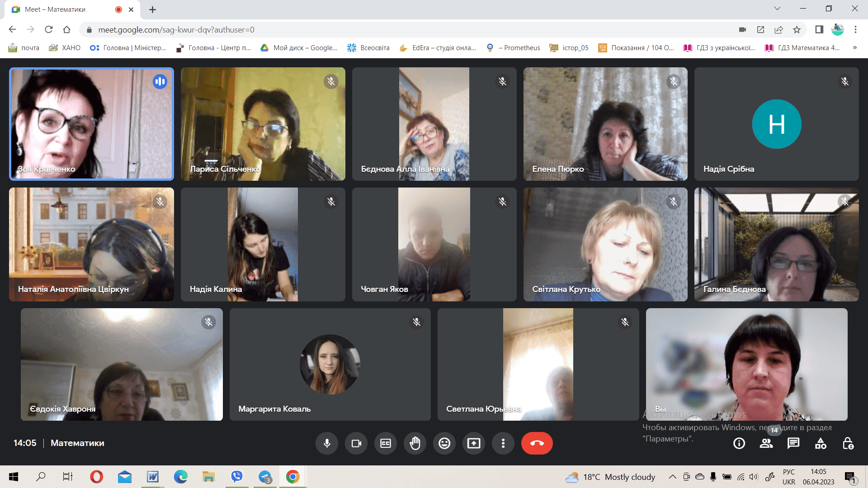The image size is (868, 488).
Task: Bookmark this tab with star icon
Action: pyautogui.click(x=797, y=29)
